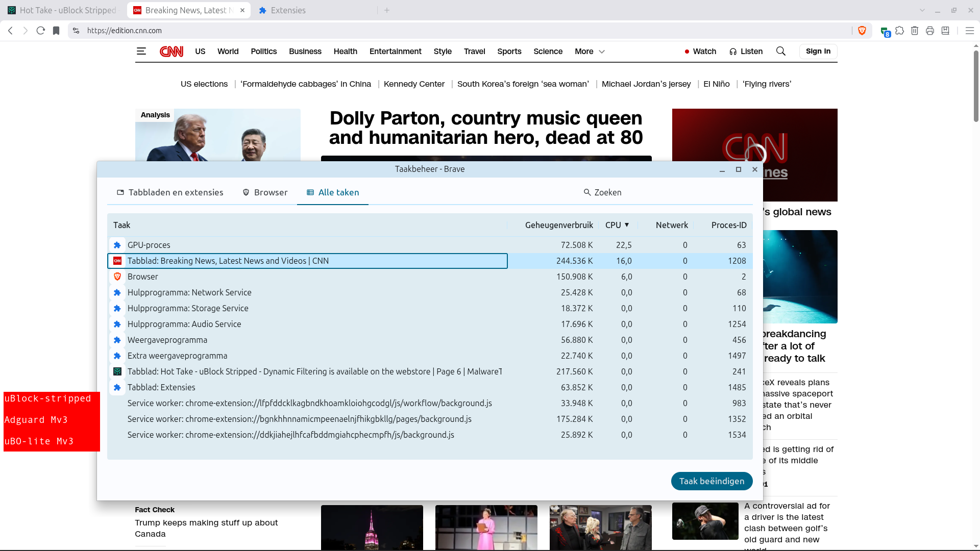The image size is (980, 551).
Task: Open CNN search magnifier
Action: 781,51
